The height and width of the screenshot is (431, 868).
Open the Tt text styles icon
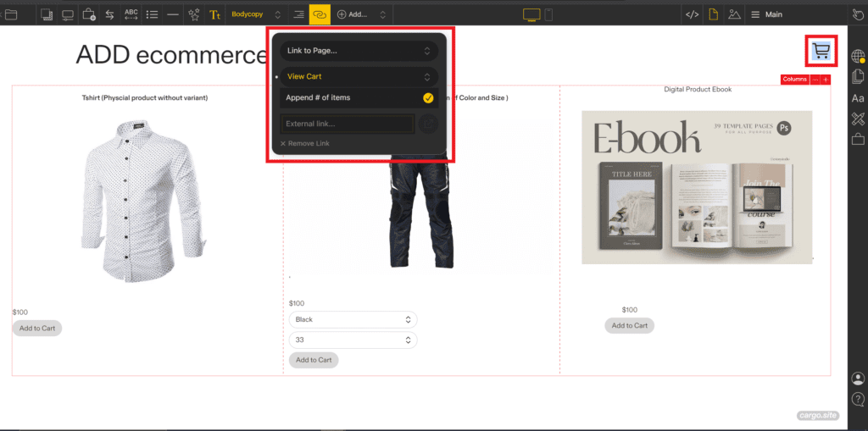pyautogui.click(x=214, y=15)
